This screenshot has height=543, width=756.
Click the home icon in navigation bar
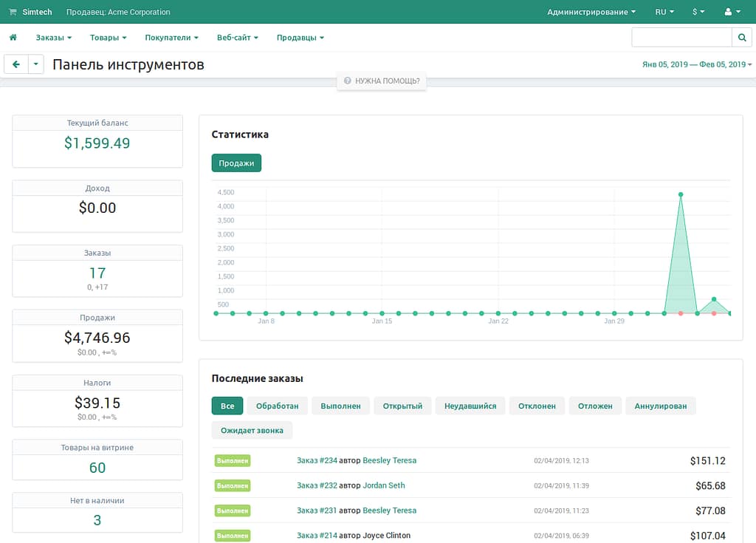coord(13,38)
